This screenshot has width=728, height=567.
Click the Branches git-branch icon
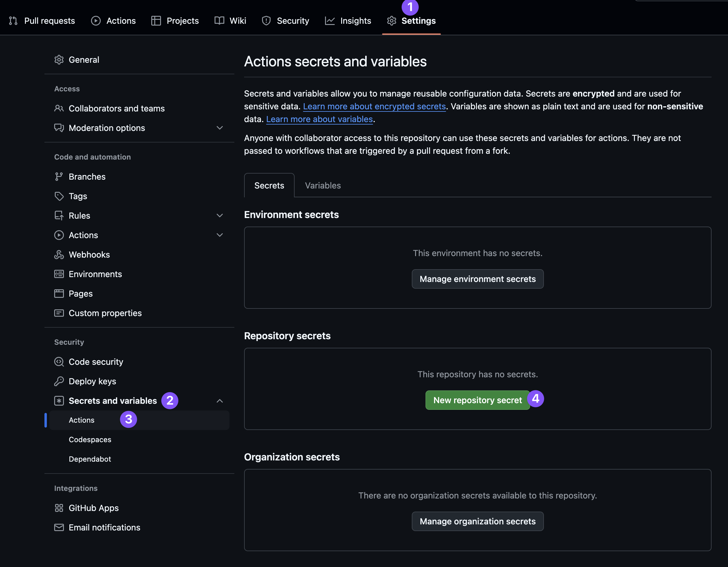[59, 177]
